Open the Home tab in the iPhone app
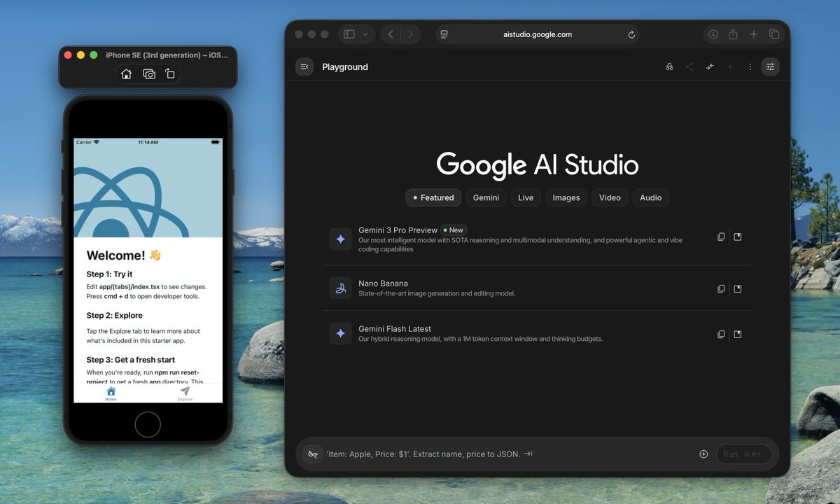Viewport: 840px width, 504px height. [111, 393]
